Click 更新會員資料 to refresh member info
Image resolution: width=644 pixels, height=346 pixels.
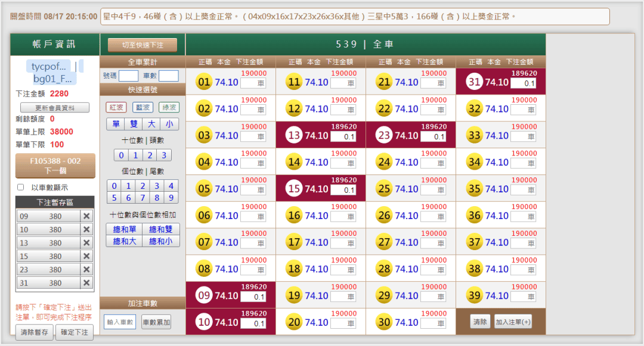click(x=55, y=108)
